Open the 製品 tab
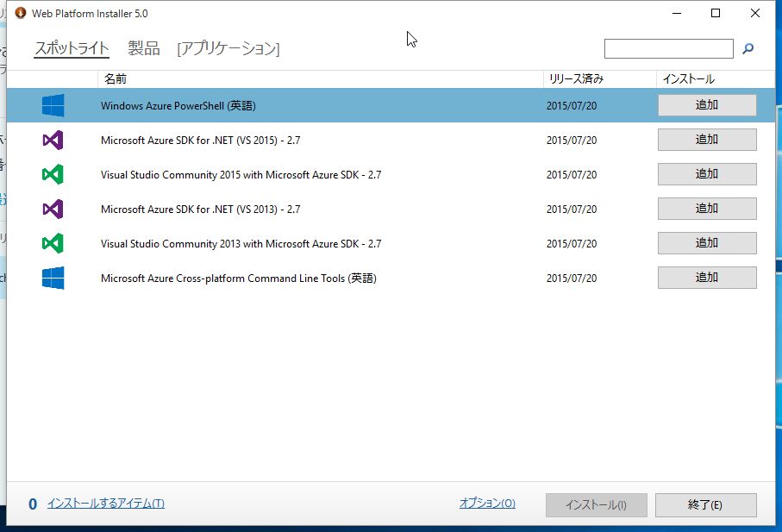The image size is (782, 532). [144, 48]
